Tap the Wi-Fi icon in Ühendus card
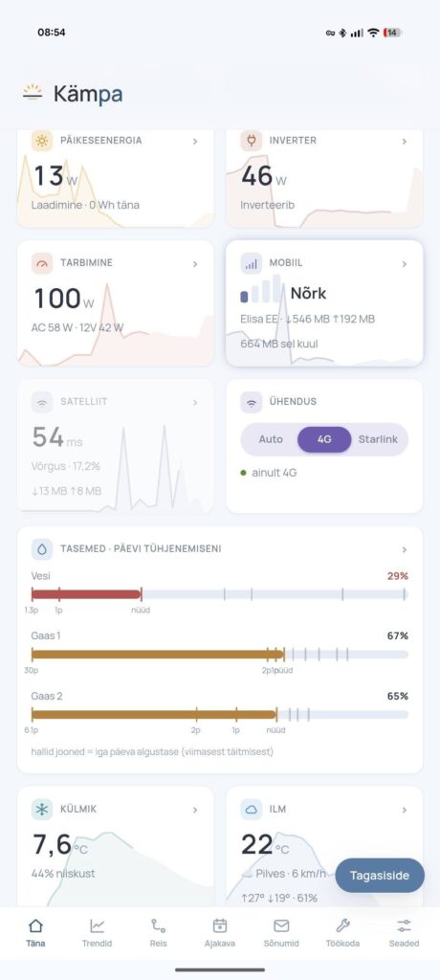This screenshot has height=980, width=440. pyautogui.click(x=252, y=403)
